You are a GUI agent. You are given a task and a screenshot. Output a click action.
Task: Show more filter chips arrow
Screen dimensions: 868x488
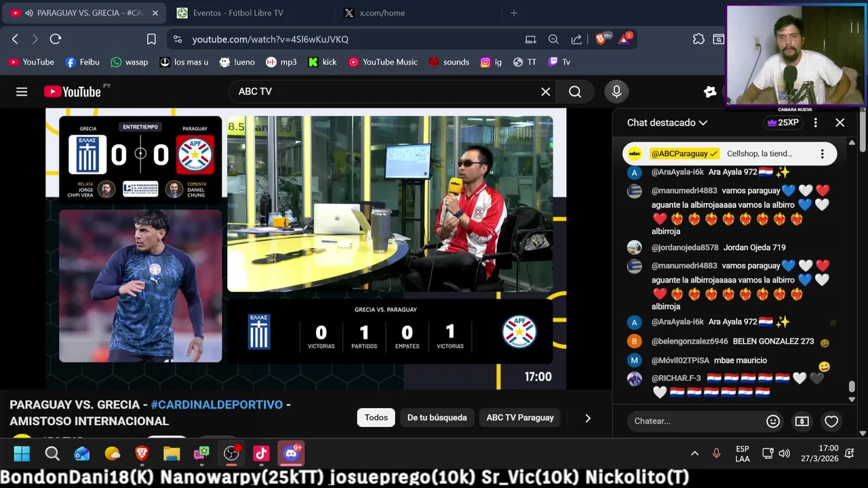tap(588, 418)
